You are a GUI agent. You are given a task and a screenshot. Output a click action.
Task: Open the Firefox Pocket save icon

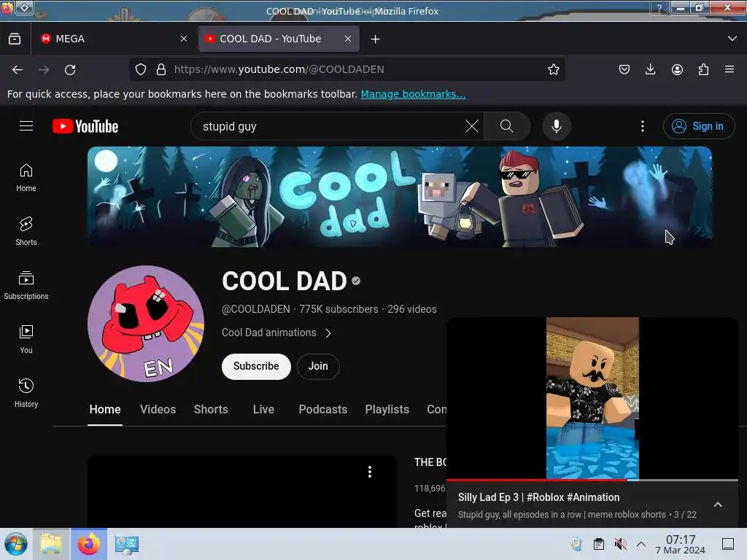pyautogui.click(x=624, y=69)
